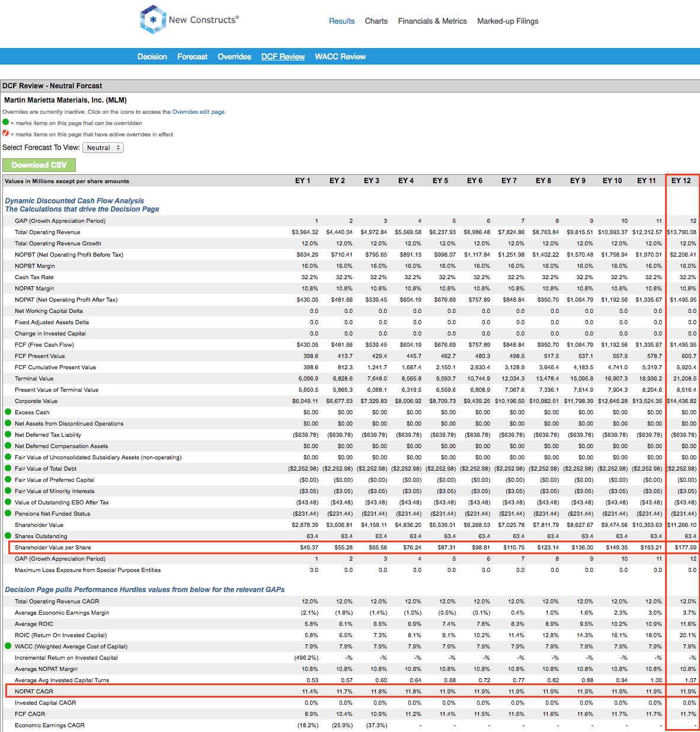
Task: Click the Martin Marietta Materials, Inc. (MLM) heading
Action: coord(65,100)
